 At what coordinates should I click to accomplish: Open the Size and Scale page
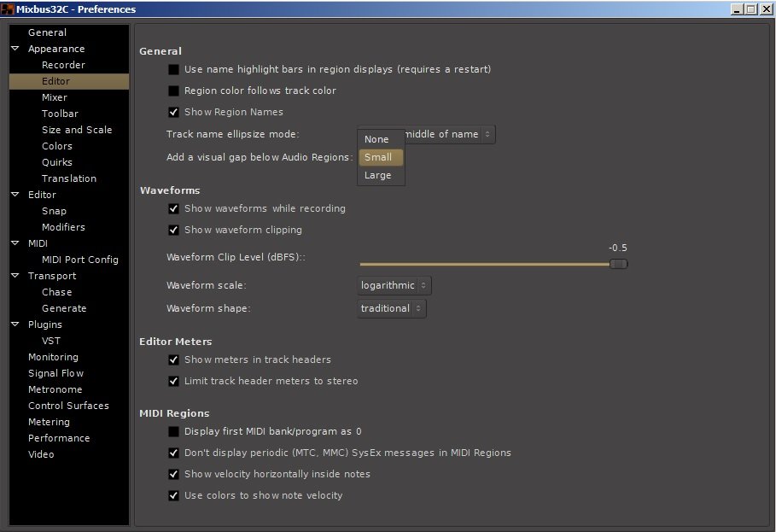pyautogui.click(x=77, y=130)
